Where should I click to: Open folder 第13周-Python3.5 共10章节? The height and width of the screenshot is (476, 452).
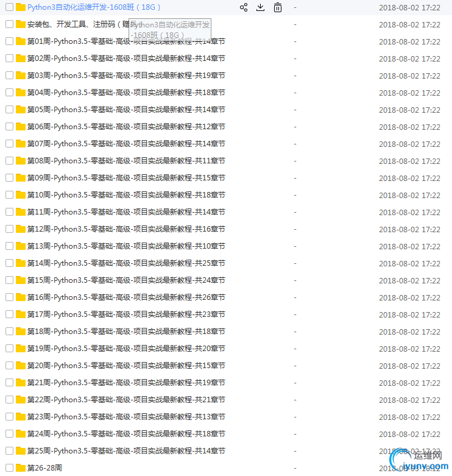pos(126,246)
